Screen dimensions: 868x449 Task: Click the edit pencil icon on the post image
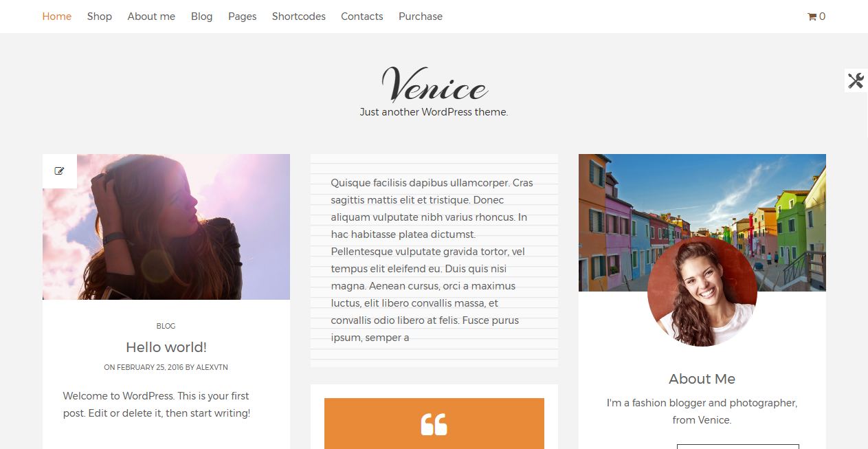point(60,171)
